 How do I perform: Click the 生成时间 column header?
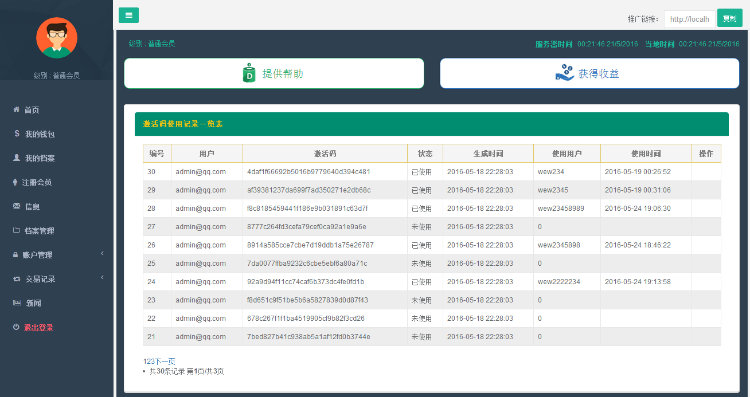pos(488,154)
